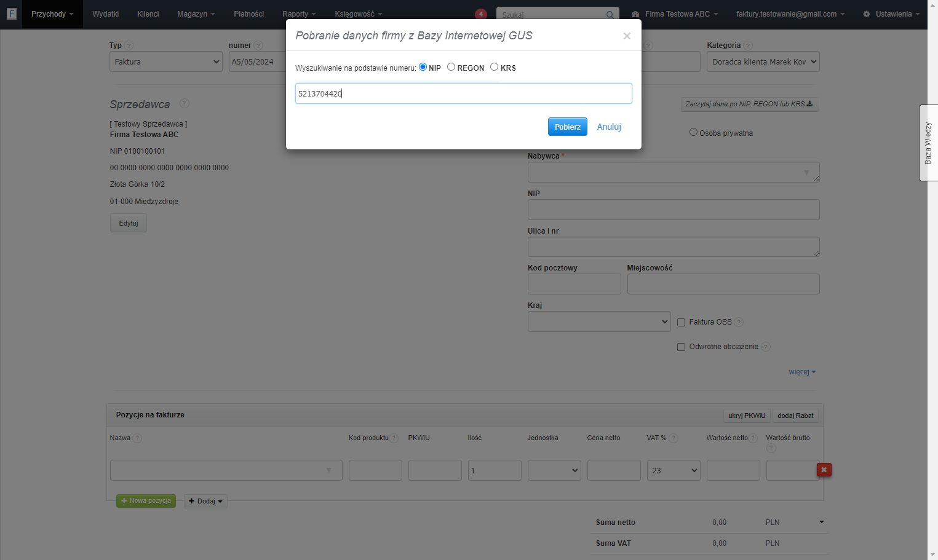Viewport: 938px width, 560px height.
Task: Click the Edytuj seller button
Action: pos(129,223)
